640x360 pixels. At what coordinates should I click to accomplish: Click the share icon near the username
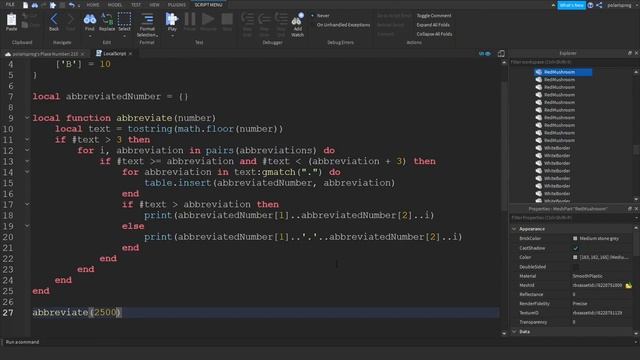click(x=599, y=5)
